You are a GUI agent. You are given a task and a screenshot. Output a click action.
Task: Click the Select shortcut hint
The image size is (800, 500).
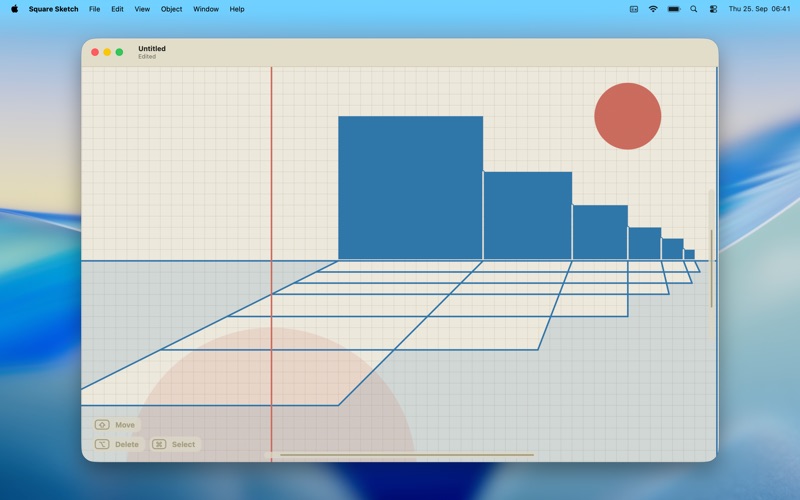[x=175, y=444]
